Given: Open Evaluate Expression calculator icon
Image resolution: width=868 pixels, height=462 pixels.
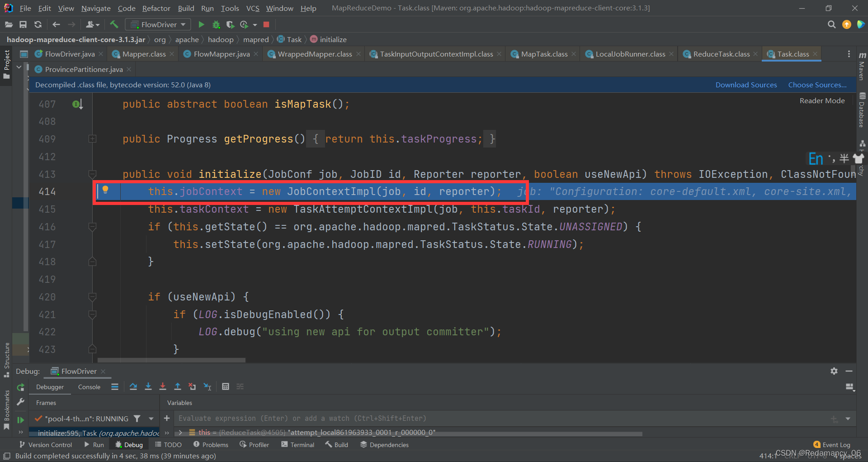Looking at the screenshot, I should coord(226,386).
